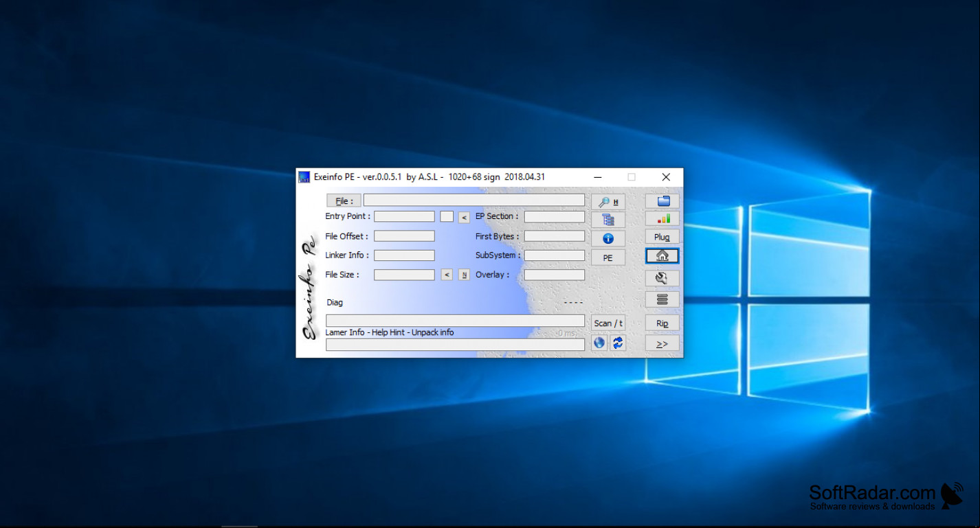Click the 'File Offset :' label
980x528 pixels.
coord(347,236)
